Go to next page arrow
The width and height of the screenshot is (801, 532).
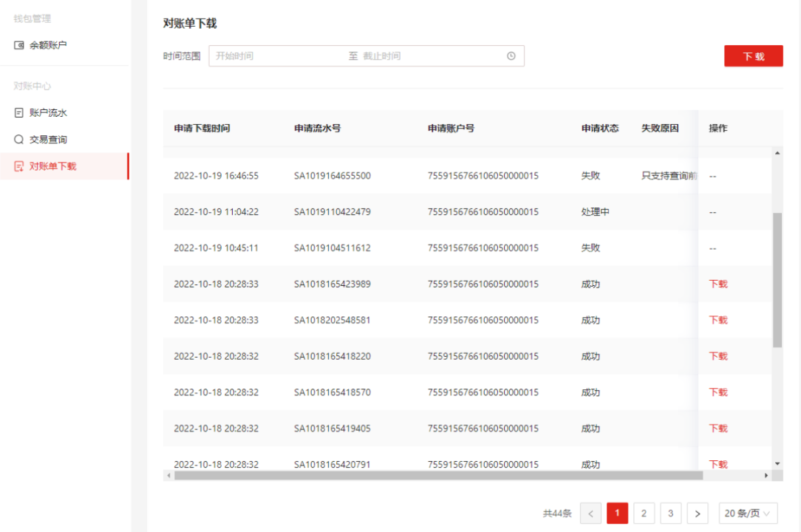tap(698, 513)
